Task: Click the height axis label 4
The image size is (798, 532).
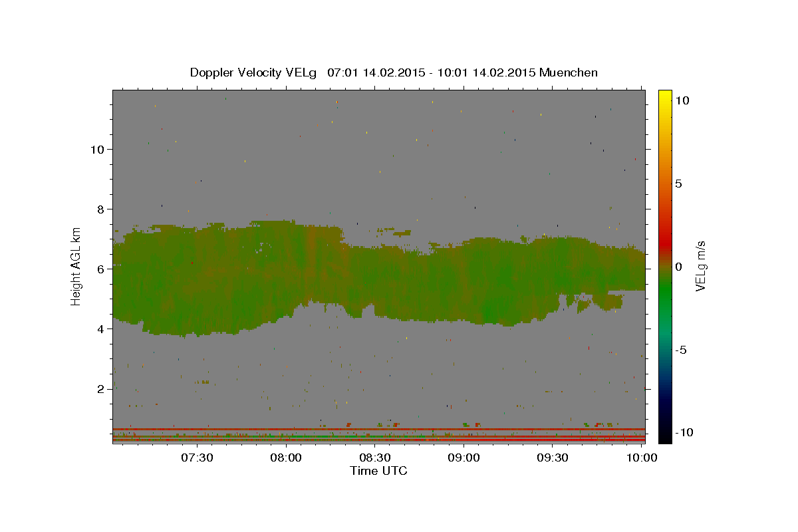Action: [x=100, y=329]
